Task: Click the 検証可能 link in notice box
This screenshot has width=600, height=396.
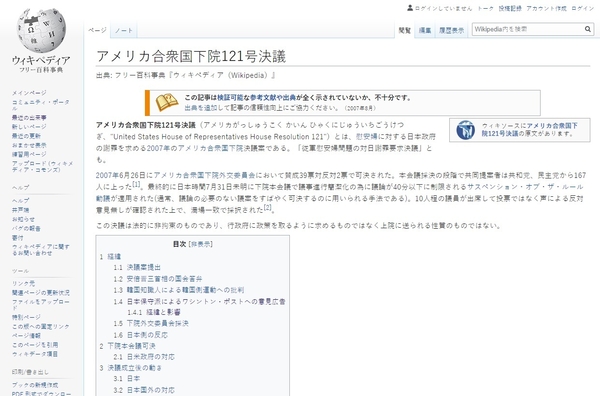Action: click(x=230, y=98)
